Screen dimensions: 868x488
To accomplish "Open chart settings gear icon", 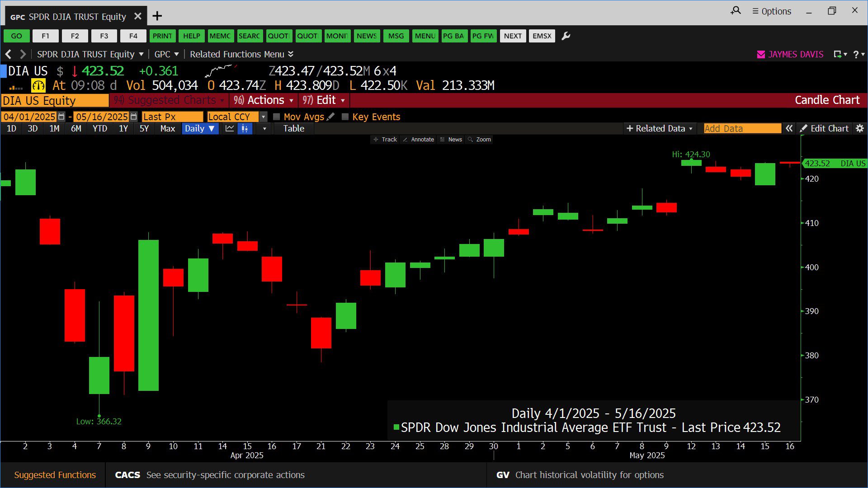I will pyautogui.click(x=860, y=129).
